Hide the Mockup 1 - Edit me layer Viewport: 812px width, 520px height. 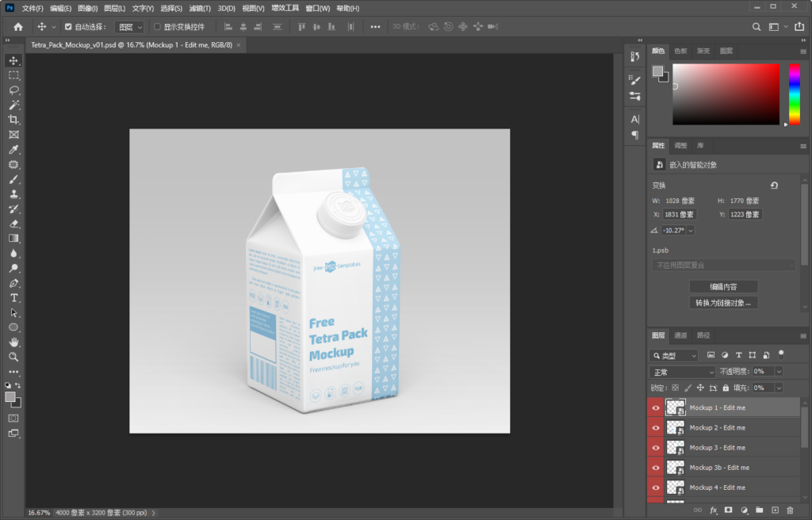[x=656, y=407]
